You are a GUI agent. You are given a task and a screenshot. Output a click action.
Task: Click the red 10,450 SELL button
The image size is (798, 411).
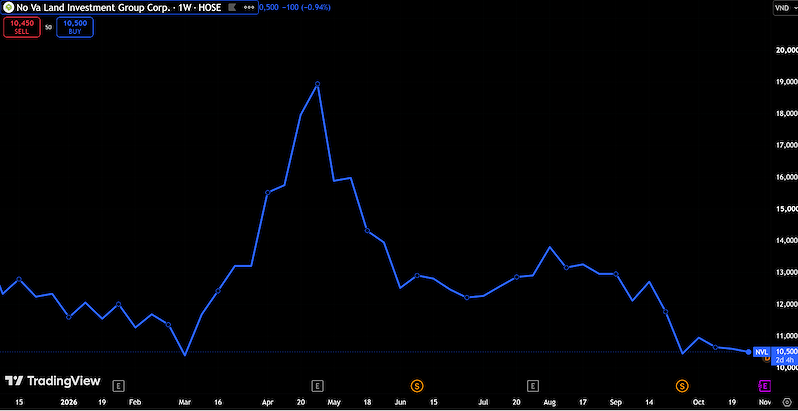(x=21, y=27)
